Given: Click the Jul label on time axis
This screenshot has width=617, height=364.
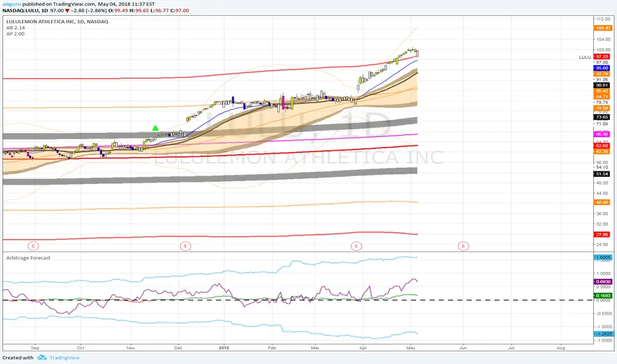Looking at the screenshot, I should click(511, 348).
